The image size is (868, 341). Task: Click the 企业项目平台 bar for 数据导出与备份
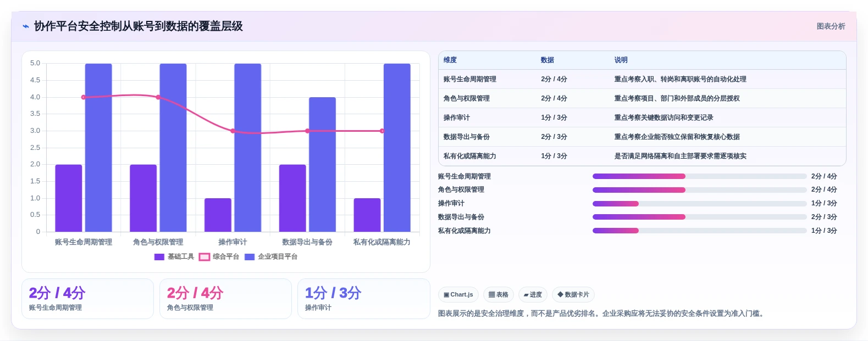pyautogui.click(x=322, y=165)
